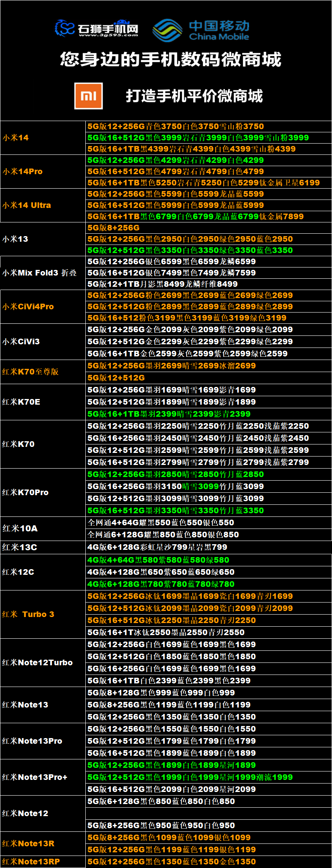Viewport: 332px width, 868px height.
Task: Select row "5G版12+256G银色6599黑色6599龙鳞6599"
Action: (x=209, y=261)
